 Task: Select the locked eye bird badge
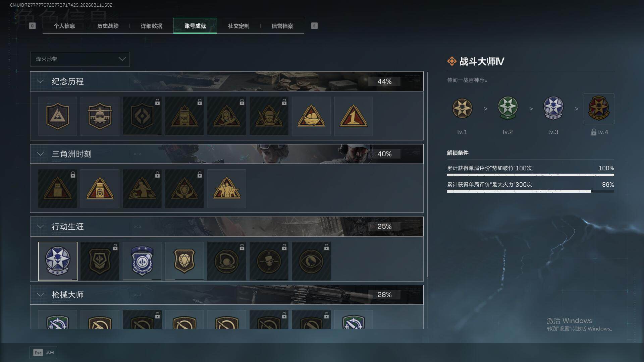coord(311,261)
